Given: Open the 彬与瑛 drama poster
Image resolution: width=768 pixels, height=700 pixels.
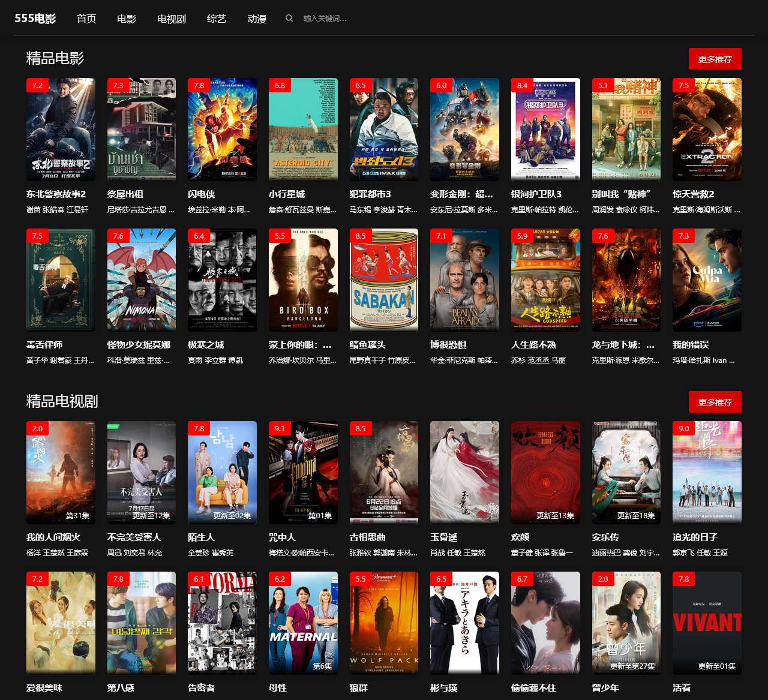Looking at the screenshot, I should [464, 623].
